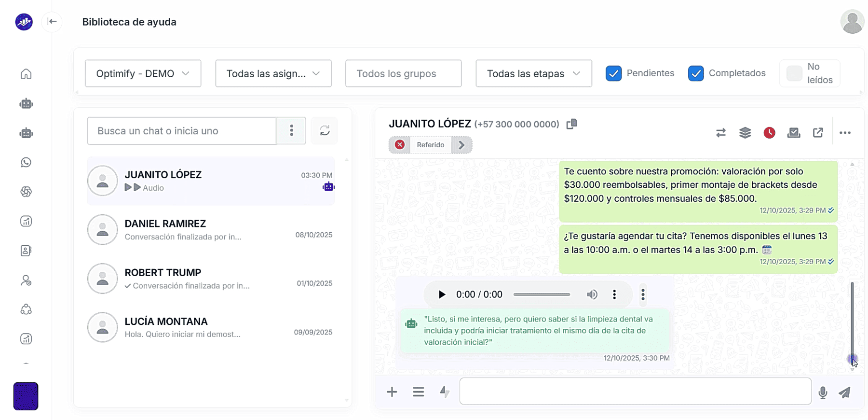
Task: Copy Juanito López's phone number
Action: click(x=571, y=124)
